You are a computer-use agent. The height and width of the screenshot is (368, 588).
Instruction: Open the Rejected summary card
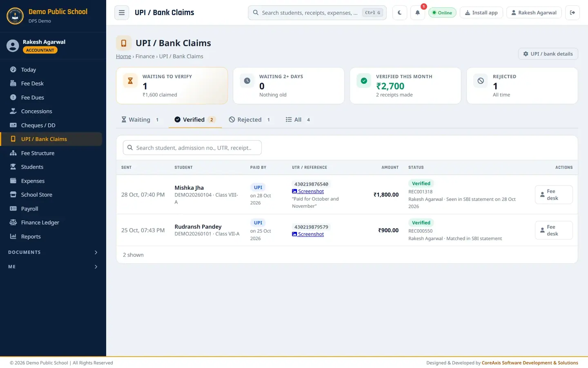click(522, 86)
